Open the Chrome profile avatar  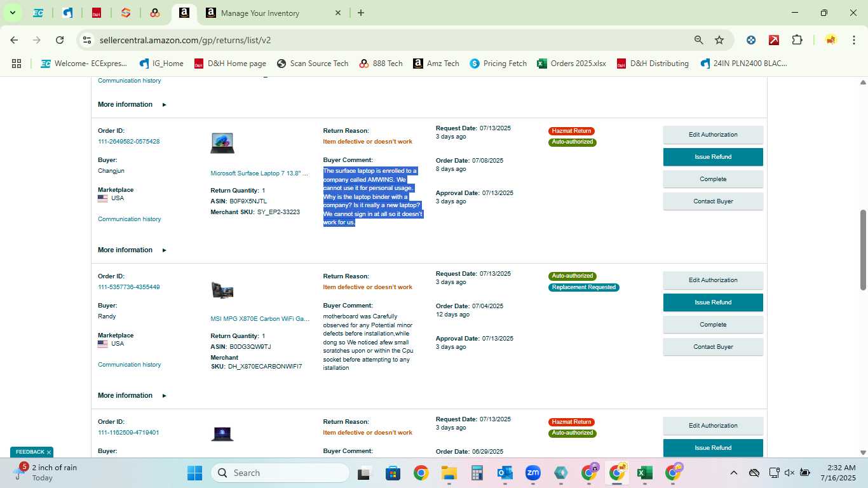pos(831,40)
